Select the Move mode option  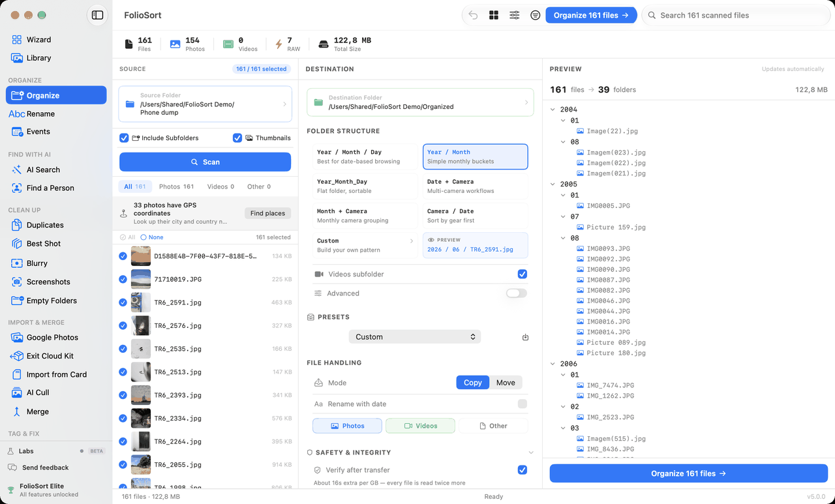click(x=506, y=383)
